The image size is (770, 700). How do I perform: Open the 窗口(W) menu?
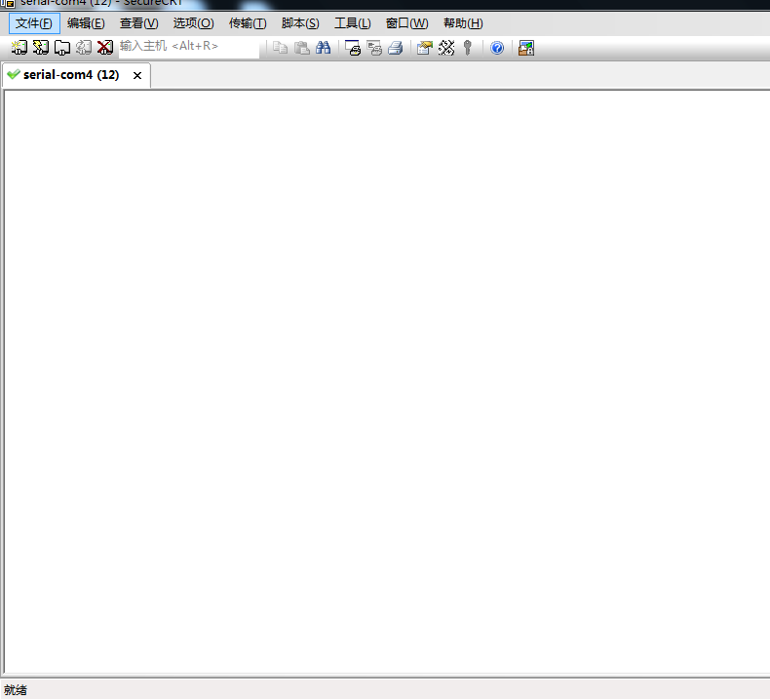(407, 23)
